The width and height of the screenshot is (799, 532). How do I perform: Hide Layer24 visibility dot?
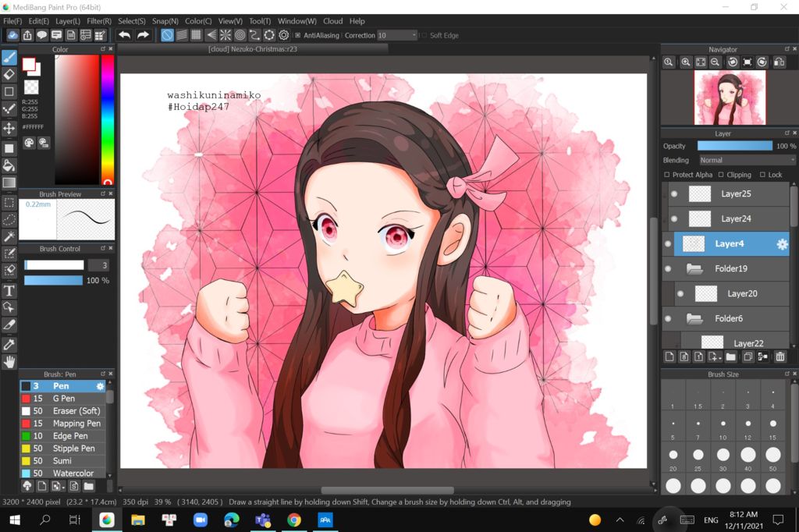[x=674, y=218]
